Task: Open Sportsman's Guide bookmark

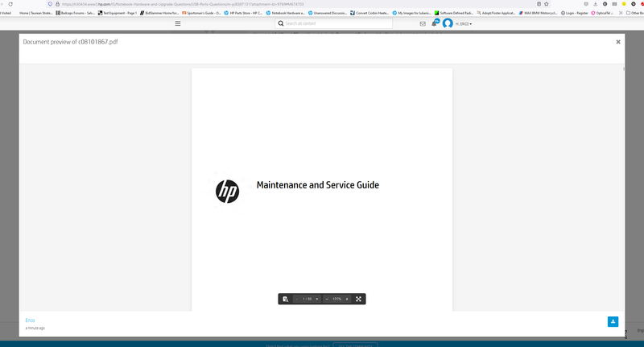Action: (201, 13)
